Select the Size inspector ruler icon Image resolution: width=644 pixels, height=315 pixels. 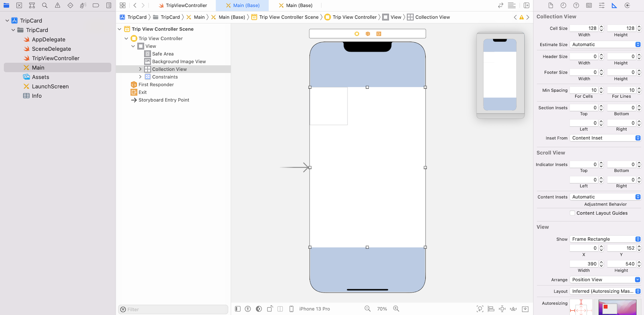tap(614, 5)
